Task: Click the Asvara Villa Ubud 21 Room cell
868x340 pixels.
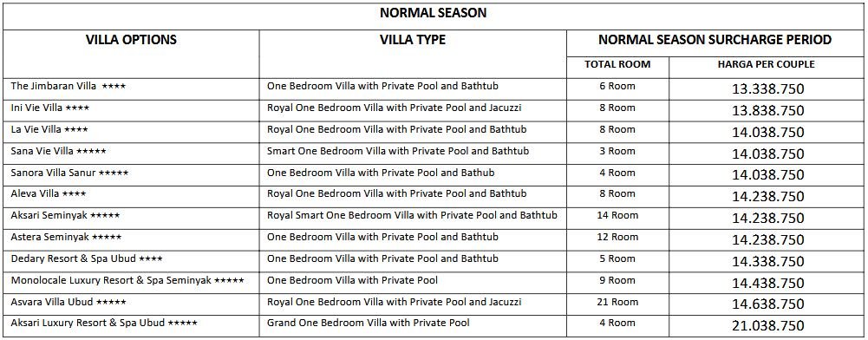Action: (617, 303)
